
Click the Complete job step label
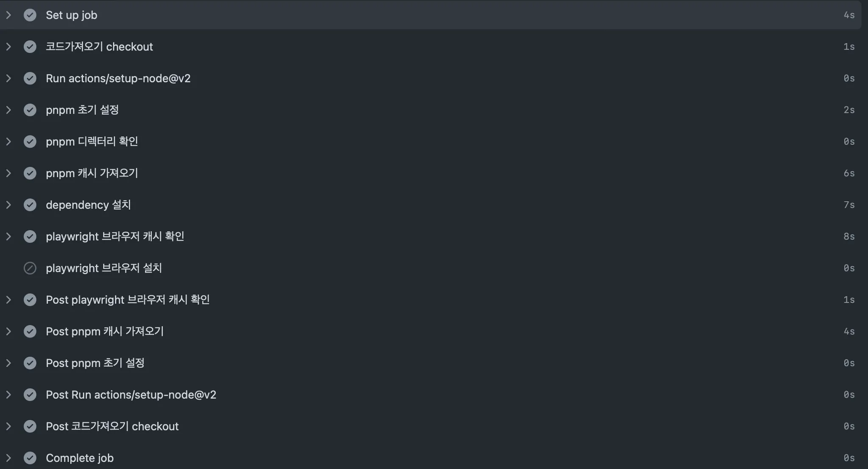80,458
